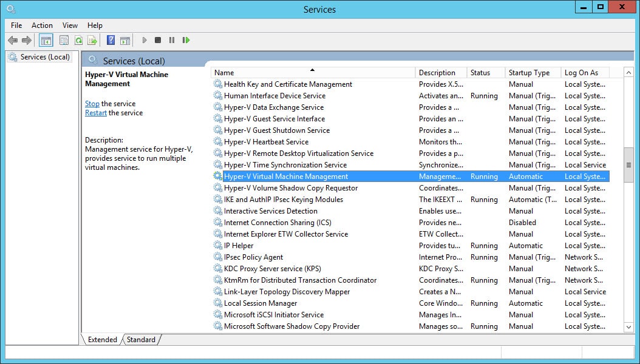Toggle the Show/Hide Action Pane toolbar icon

point(125,40)
